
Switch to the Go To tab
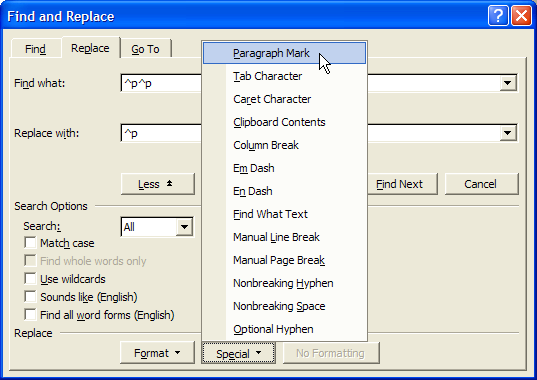(146, 49)
